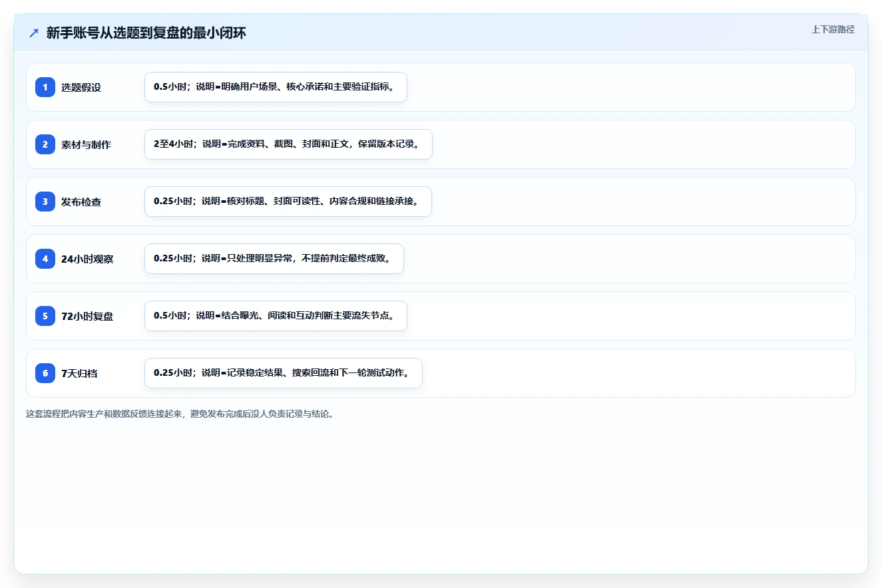Open the description starting 2至4小时
This screenshot has width=882, height=588.
point(288,144)
